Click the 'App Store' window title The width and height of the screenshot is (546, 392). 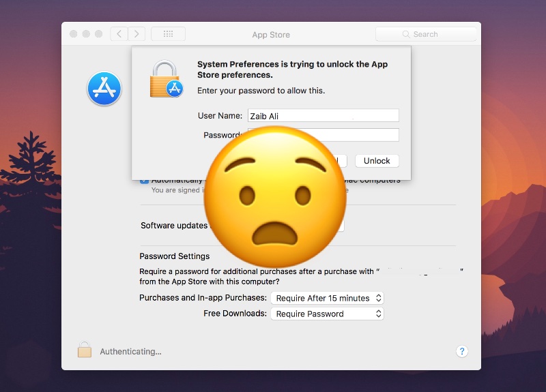[x=271, y=35]
